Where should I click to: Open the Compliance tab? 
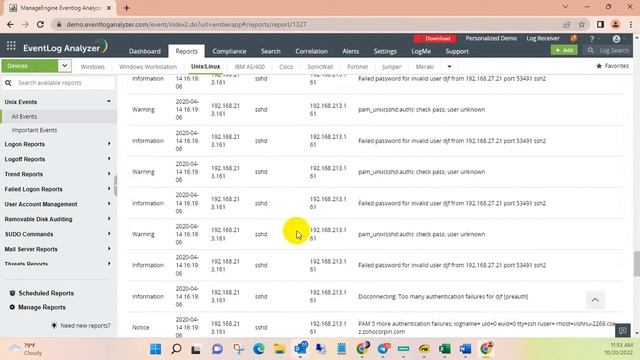(229, 51)
